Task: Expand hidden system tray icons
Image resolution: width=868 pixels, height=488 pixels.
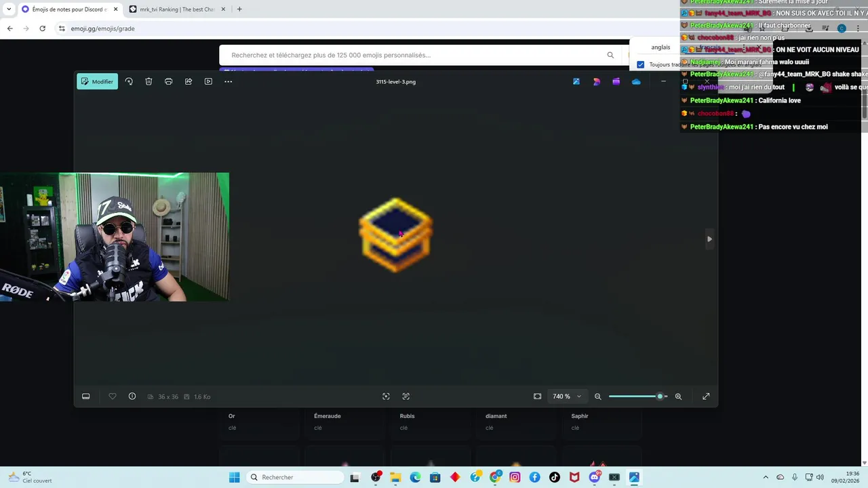Action: tap(766, 477)
